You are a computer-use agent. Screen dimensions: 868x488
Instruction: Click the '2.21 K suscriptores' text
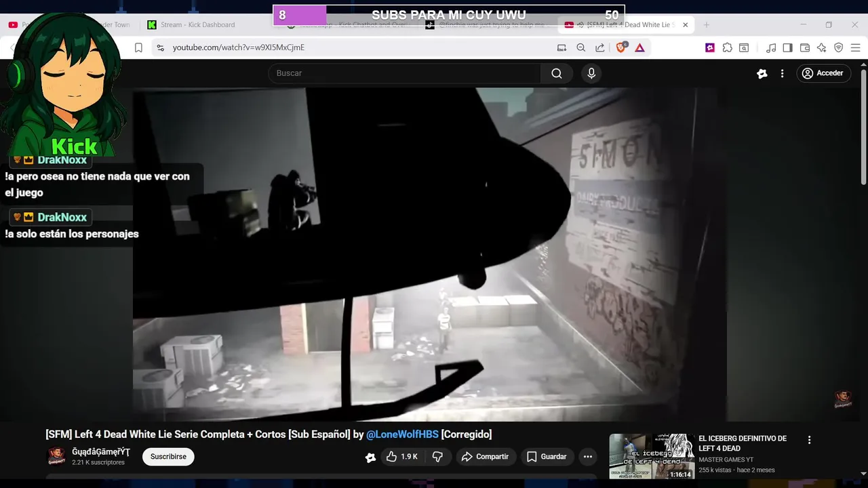pyautogui.click(x=98, y=462)
